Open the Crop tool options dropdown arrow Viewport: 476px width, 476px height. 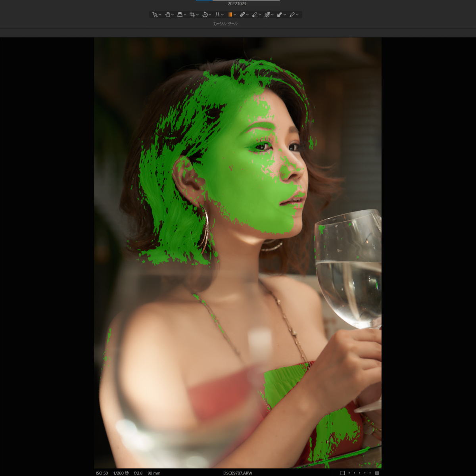[x=198, y=15]
